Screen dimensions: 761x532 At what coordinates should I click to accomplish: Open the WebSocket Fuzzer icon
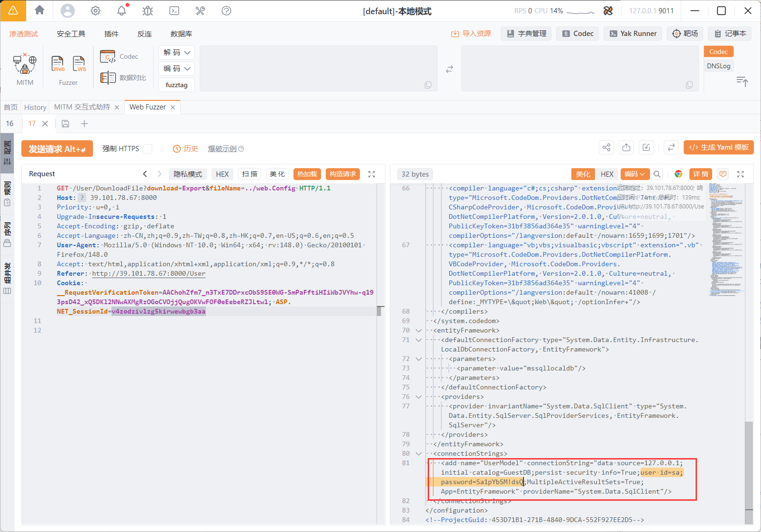click(x=79, y=64)
